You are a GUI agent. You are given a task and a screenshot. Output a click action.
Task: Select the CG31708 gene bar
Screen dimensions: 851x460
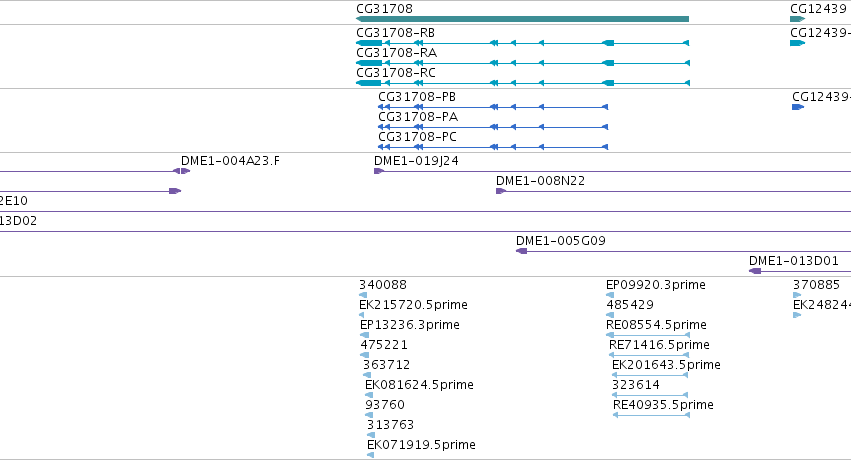pos(522,19)
